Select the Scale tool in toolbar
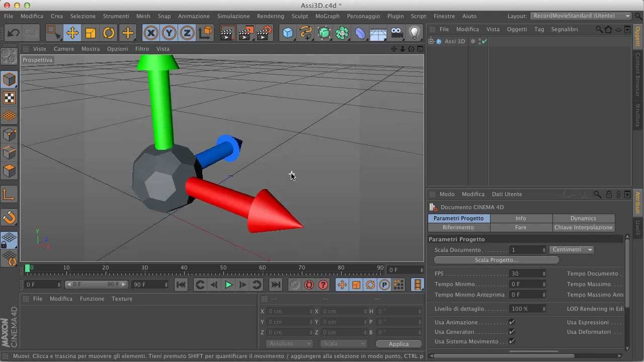Viewport: 644px width, 362px height. point(91,33)
